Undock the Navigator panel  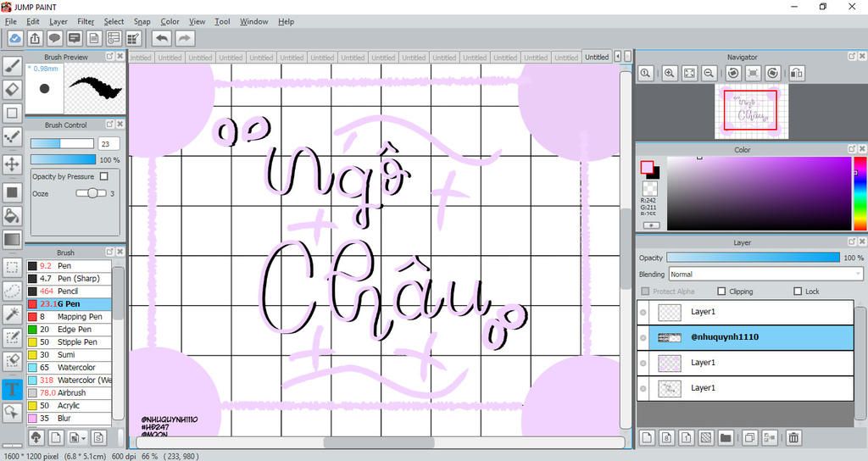(x=852, y=57)
